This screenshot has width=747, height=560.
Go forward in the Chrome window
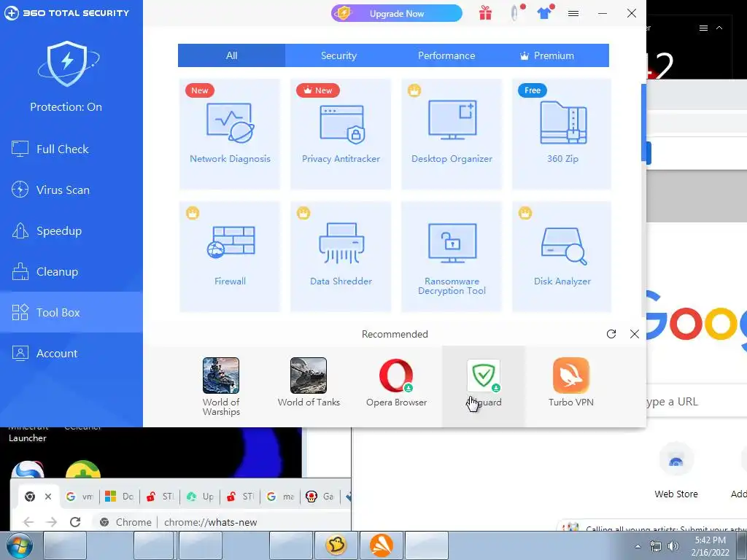click(52, 522)
